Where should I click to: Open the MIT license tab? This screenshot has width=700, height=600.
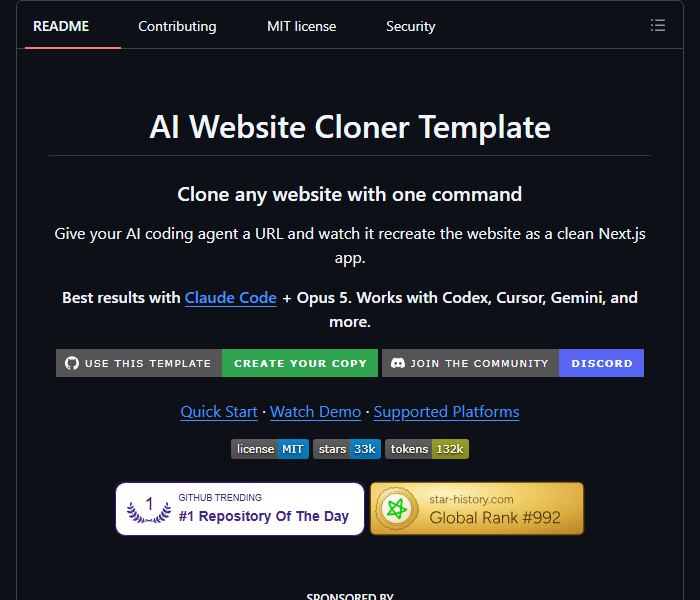click(301, 26)
